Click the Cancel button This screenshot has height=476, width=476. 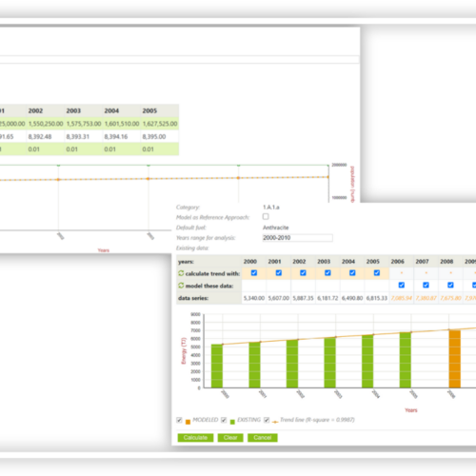coord(263,438)
